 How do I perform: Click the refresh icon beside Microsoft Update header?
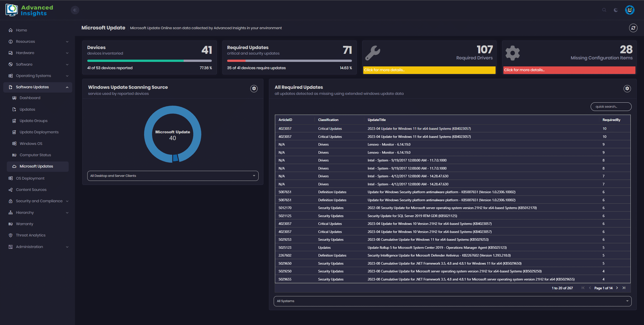click(x=633, y=28)
